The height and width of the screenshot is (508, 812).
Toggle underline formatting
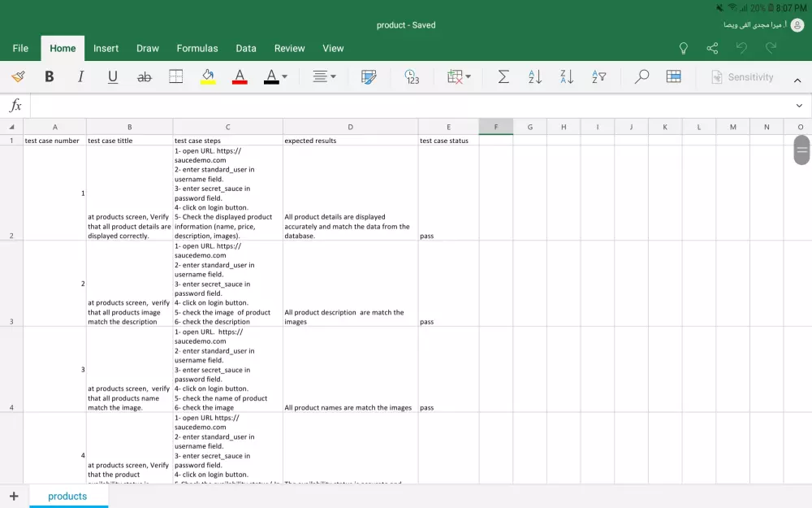pyautogui.click(x=112, y=76)
